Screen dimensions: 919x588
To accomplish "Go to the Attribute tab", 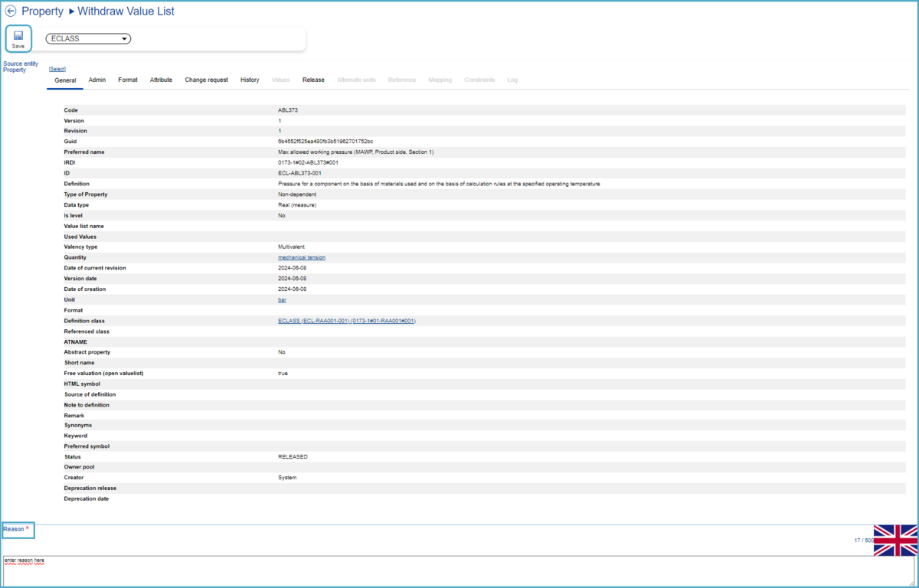I will 161,80.
